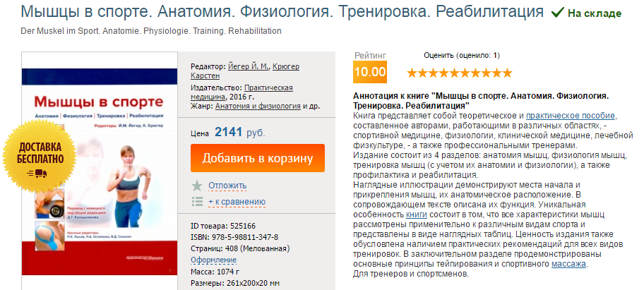
Task: Rate the book with the fifth star
Action: coord(454,72)
